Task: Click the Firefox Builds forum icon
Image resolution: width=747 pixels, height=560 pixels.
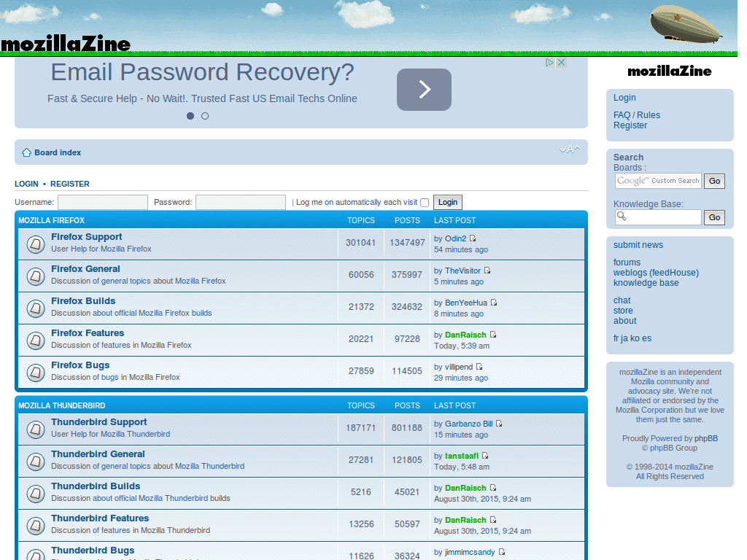Action: tap(36, 308)
